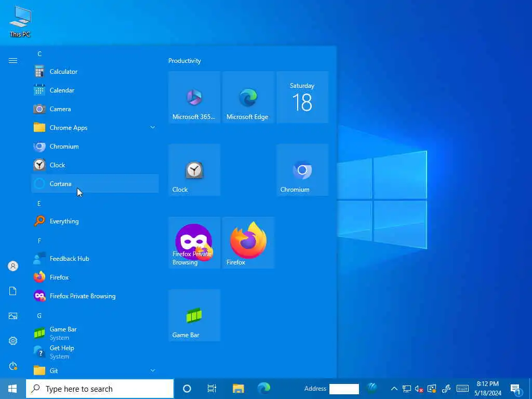
Task: Open the Firefox tile
Action: tap(248, 243)
